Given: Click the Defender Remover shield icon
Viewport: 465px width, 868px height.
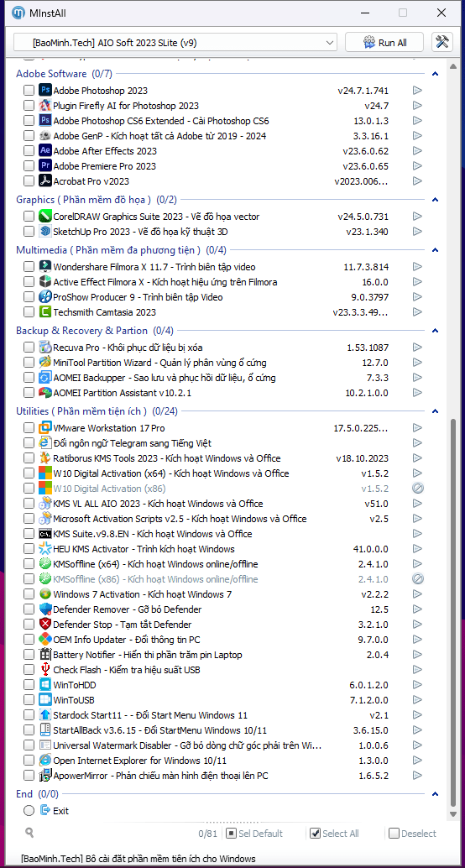Looking at the screenshot, I should click(44, 609).
